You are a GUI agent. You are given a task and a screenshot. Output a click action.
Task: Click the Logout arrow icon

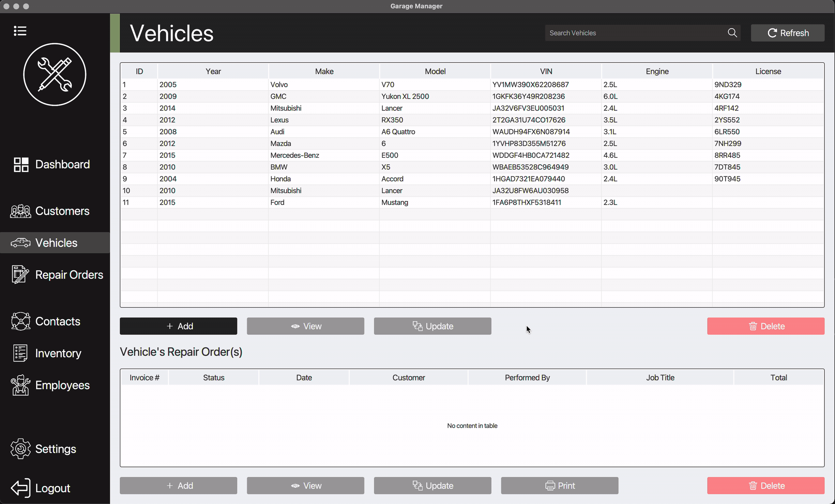20,488
